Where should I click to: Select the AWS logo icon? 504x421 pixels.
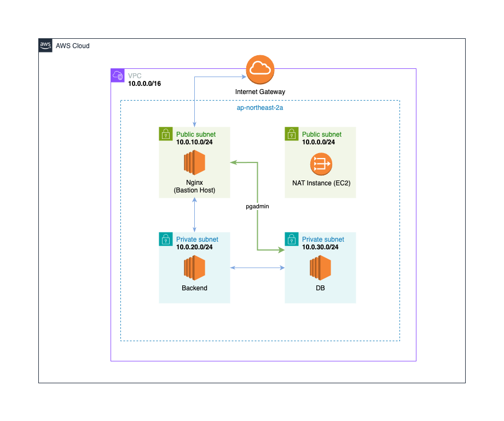tap(45, 45)
